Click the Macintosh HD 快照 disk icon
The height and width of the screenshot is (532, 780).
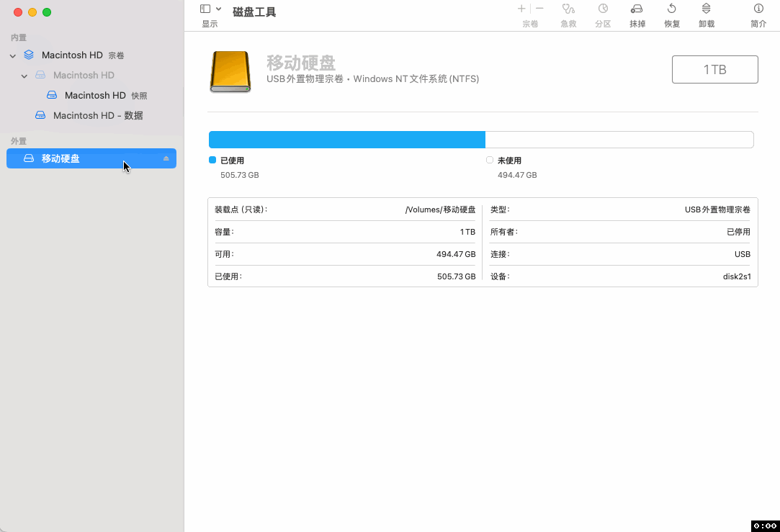52,95
